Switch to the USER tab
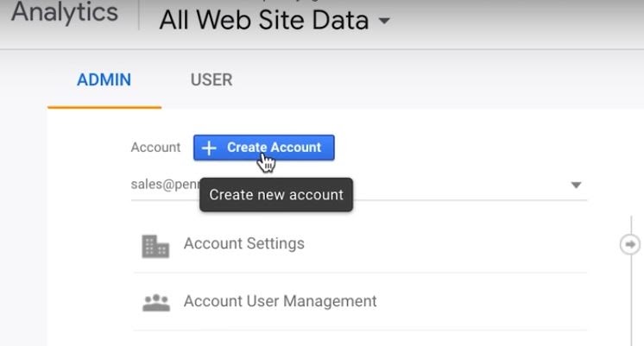644x346 pixels. coord(211,79)
